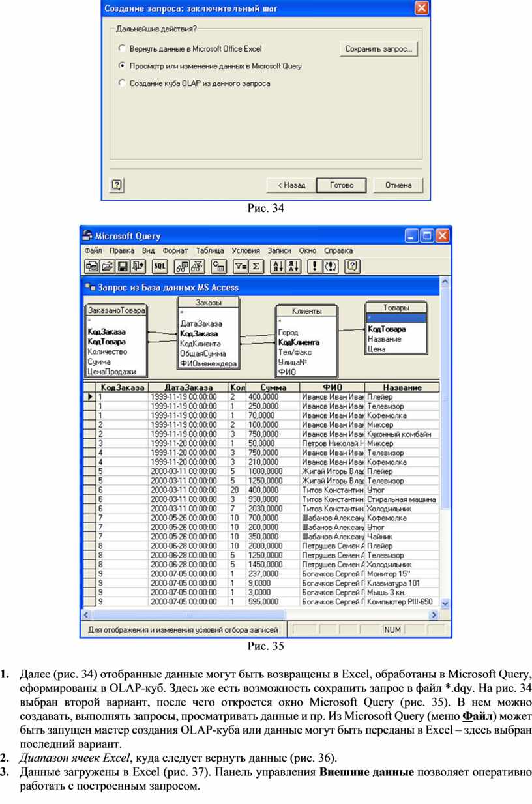Select the highlighted asterisk in Товары table
This screenshot has height=804, width=532.
pyautogui.click(x=396, y=318)
